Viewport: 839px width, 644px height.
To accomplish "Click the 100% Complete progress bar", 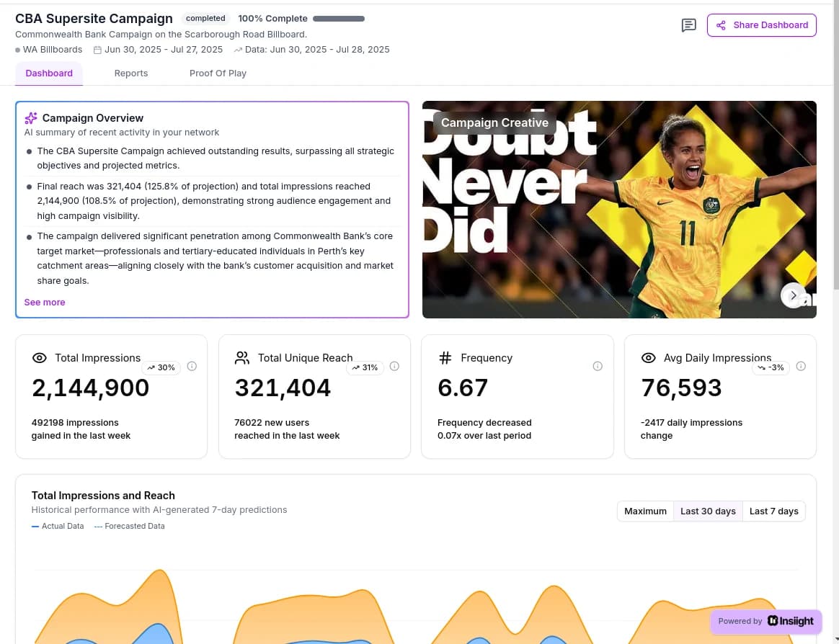I will [338, 18].
